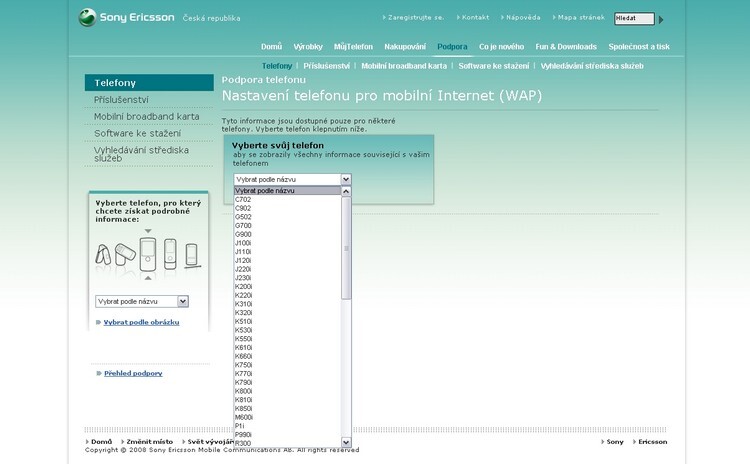Click the Nápověda header link
750x464 pixels.
tap(523, 17)
